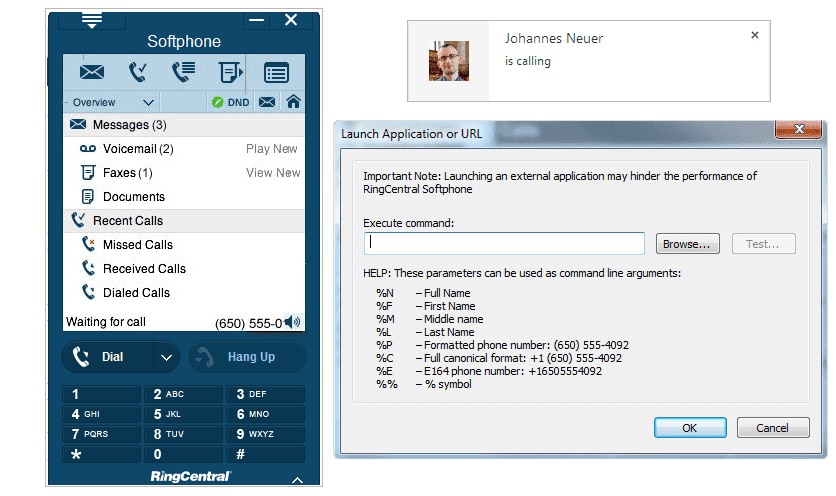
Task: Click the Browse... button
Action: click(x=687, y=244)
